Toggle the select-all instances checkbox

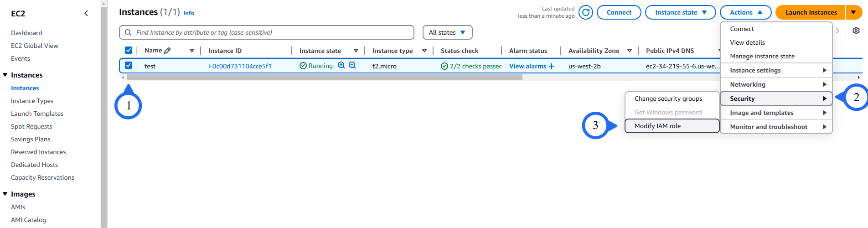click(x=129, y=50)
